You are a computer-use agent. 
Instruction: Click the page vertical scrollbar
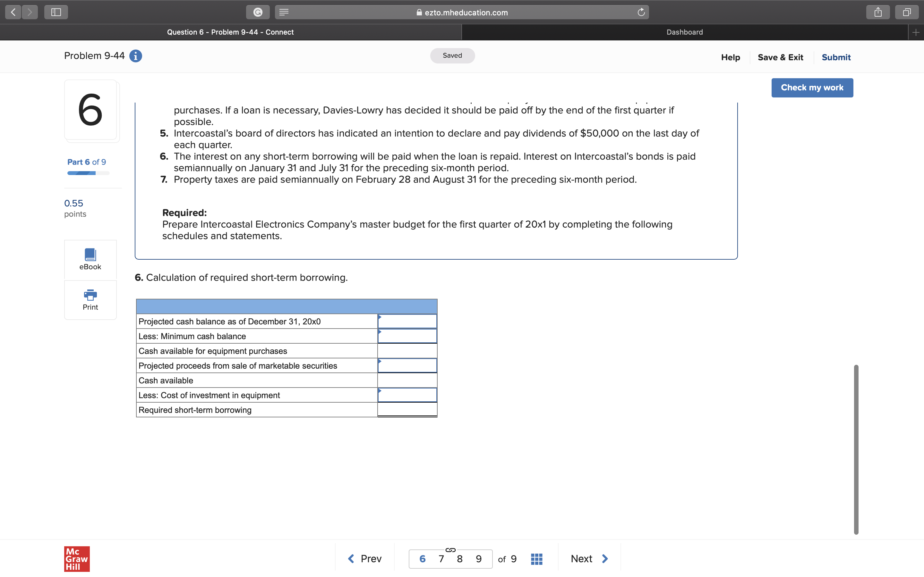[x=856, y=449]
